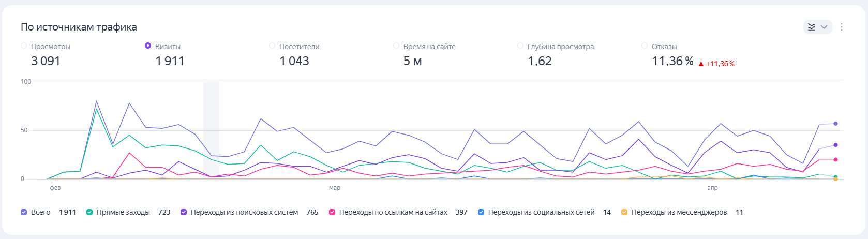Uncheck the Переходы из мессенджеров series
Screen dimensions: 868x239
tap(624, 212)
